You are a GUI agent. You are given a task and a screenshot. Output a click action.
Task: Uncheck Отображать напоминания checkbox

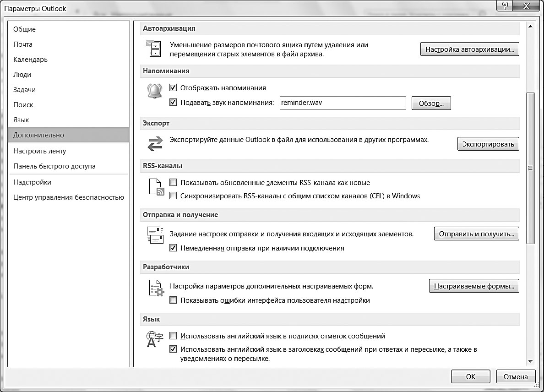tap(173, 88)
